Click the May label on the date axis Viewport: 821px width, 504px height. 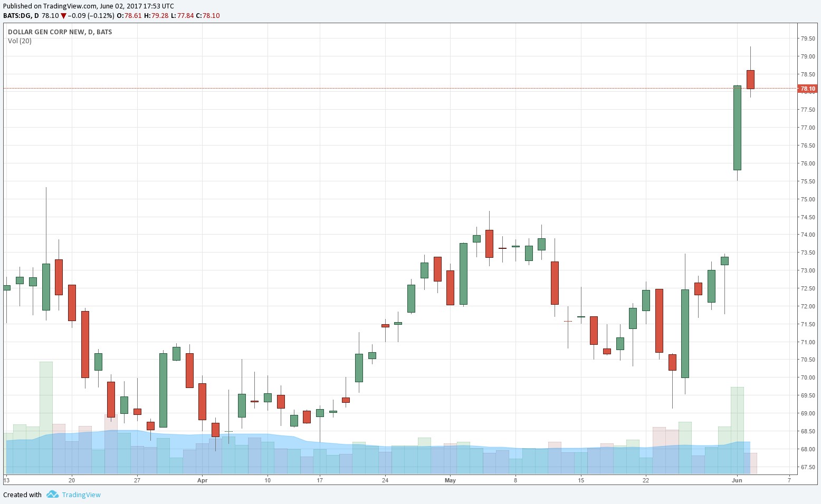[450, 480]
